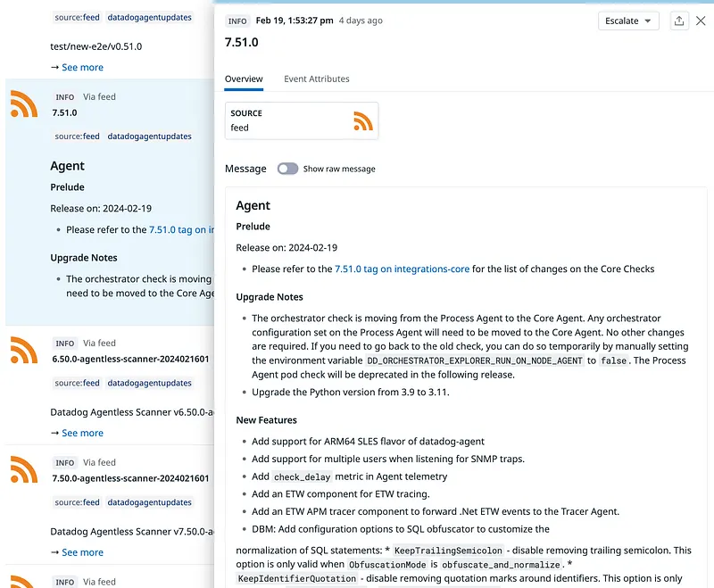The width and height of the screenshot is (714, 588).
Task: Click INFO badge in detail panel header
Action: pyautogui.click(x=237, y=21)
